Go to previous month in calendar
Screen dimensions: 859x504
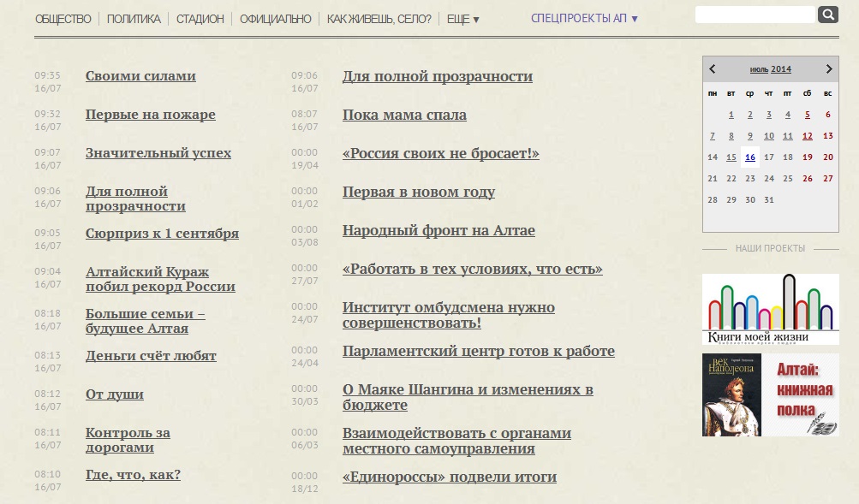(x=713, y=69)
